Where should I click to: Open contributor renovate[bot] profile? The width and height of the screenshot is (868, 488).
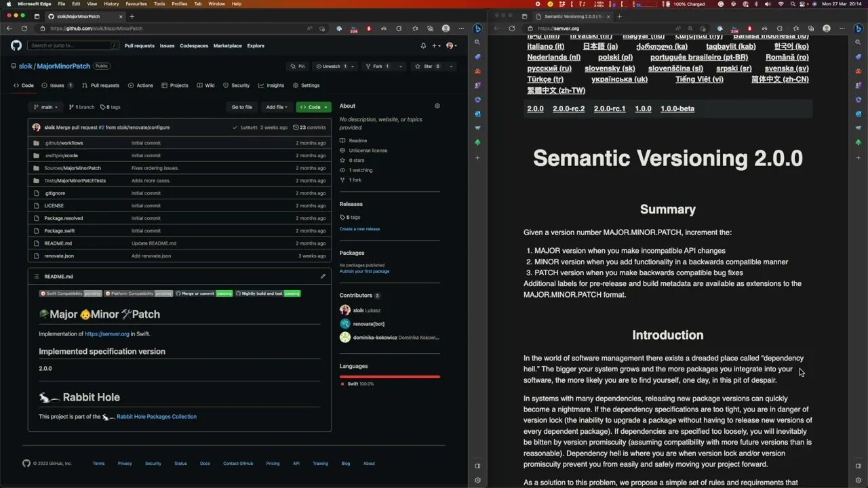pos(368,324)
